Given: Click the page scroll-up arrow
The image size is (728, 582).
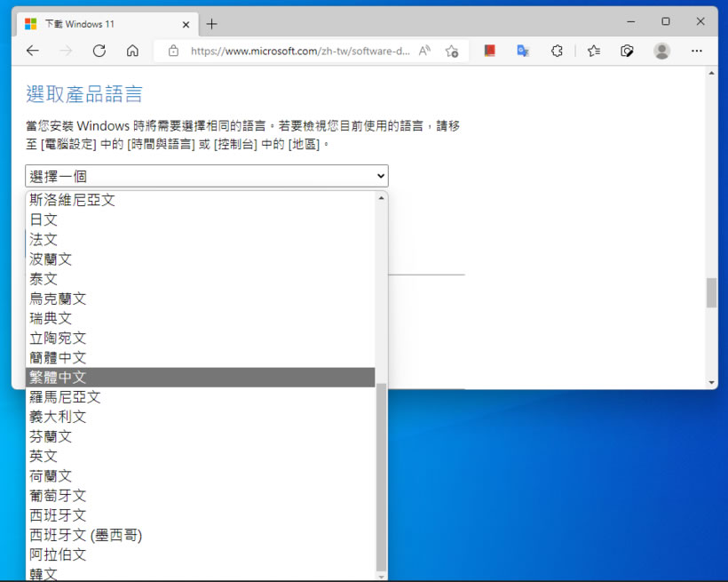Looking at the screenshot, I should (711, 73).
